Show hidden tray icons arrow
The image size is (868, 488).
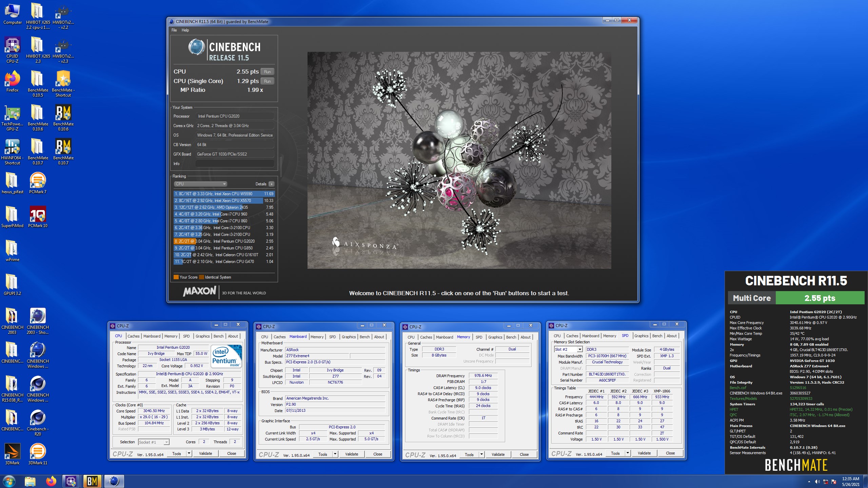click(x=809, y=482)
